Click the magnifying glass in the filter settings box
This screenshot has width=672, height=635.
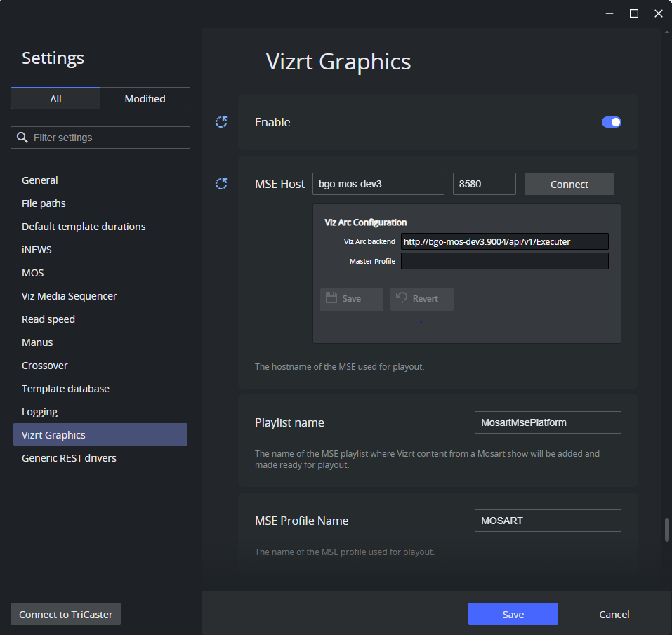point(22,137)
